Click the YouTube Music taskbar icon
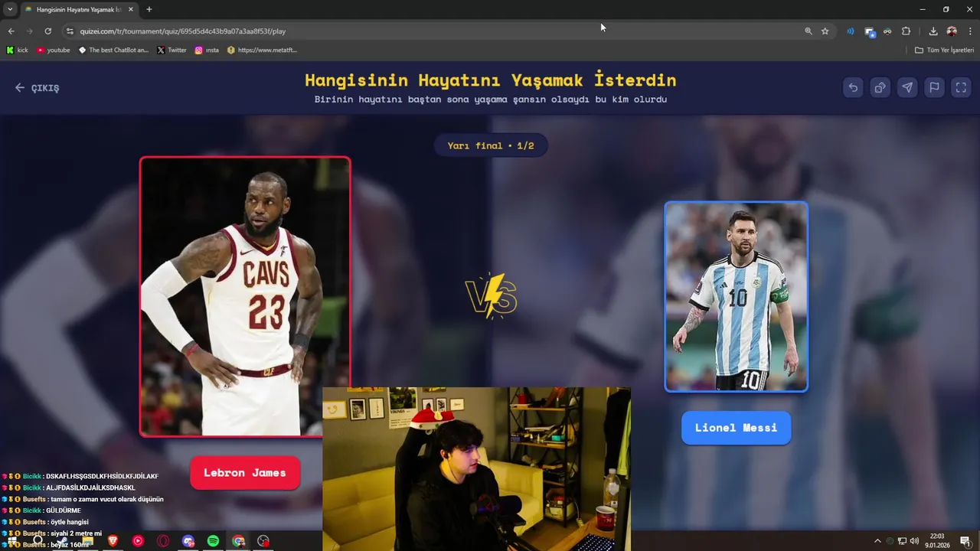This screenshot has width=980, height=551. pos(138,541)
